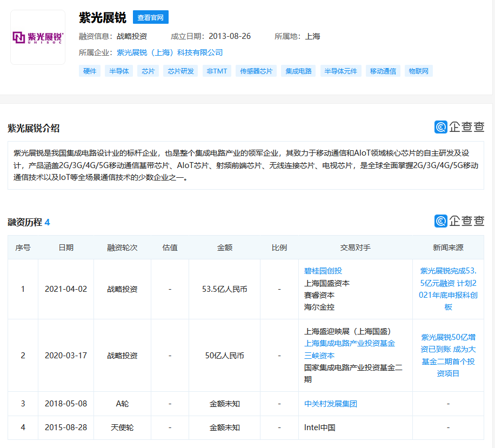
Task: Click the 国家集成电路产业投资基金二期 investor text
Action: tap(353, 373)
